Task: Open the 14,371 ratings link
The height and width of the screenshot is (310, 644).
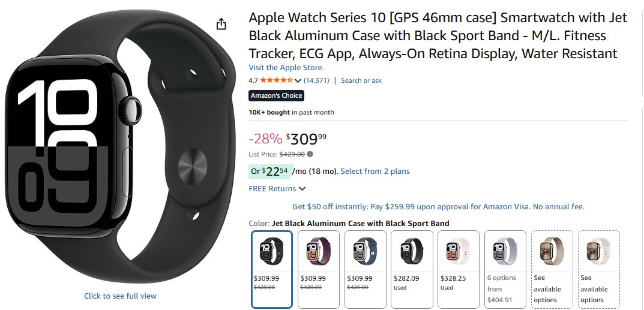Action: click(x=316, y=80)
